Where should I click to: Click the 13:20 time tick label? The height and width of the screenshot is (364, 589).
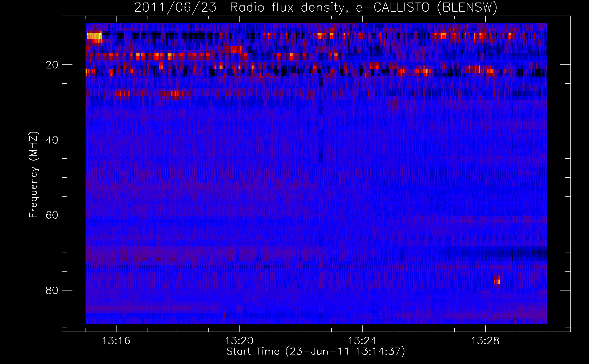(239, 341)
